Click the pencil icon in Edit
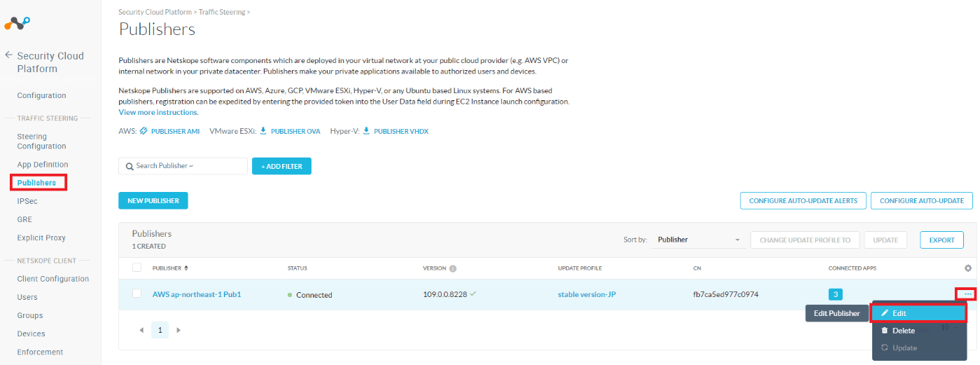The width and height of the screenshot is (980, 365). coord(885,313)
